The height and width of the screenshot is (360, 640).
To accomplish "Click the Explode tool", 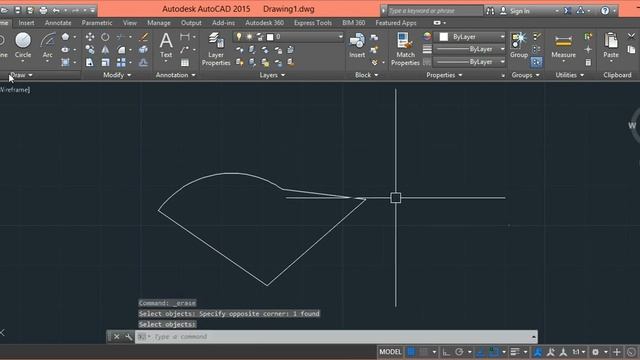I will pos(144,50).
